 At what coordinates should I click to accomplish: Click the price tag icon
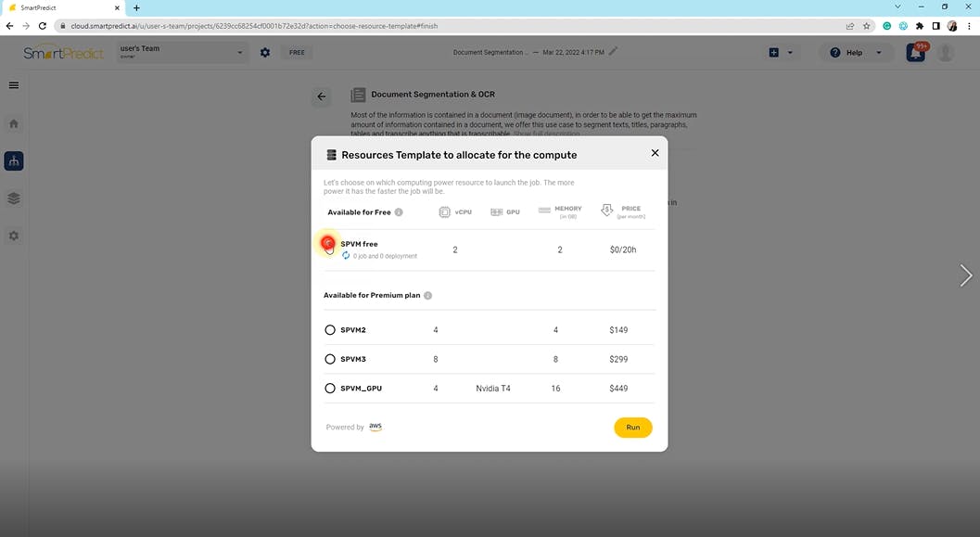[606, 210]
